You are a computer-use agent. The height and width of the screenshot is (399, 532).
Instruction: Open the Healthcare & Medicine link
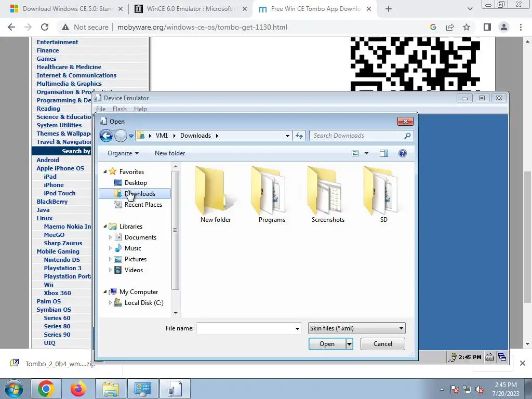(69, 67)
